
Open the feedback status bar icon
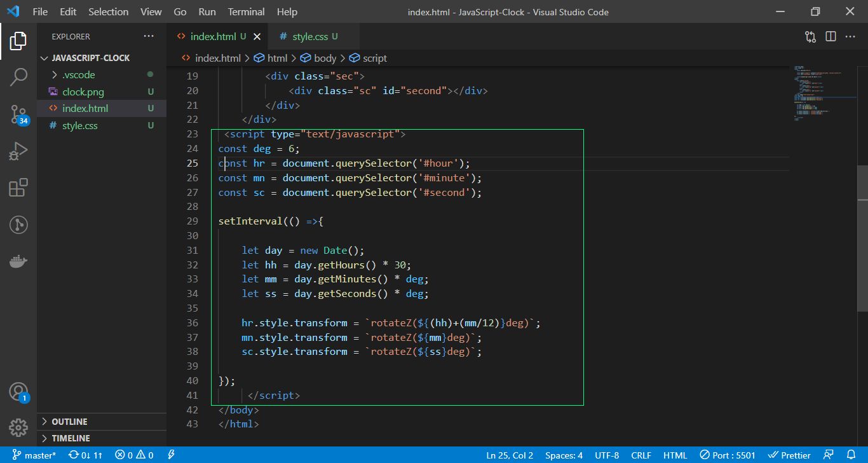(828, 455)
